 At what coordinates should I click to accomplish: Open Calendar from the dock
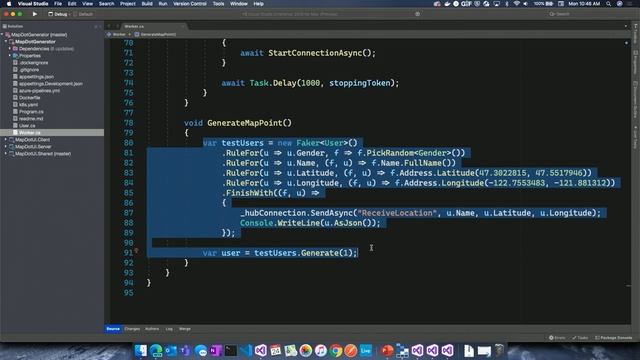coord(276,350)
